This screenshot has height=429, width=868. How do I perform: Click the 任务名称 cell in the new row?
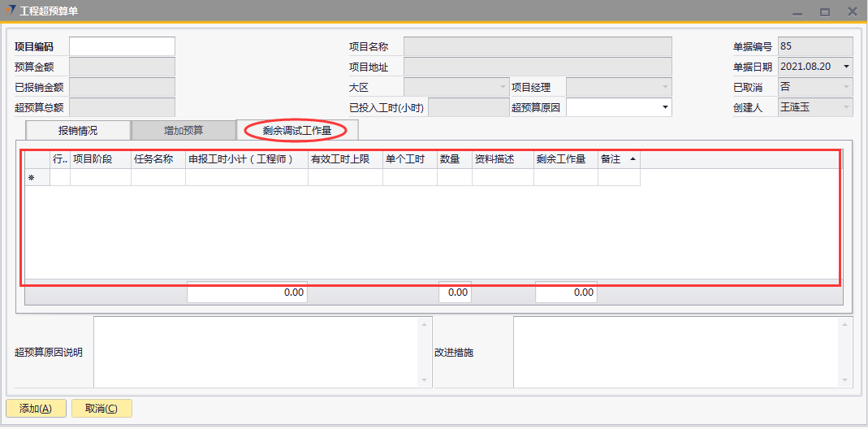(x=158, y=177)
